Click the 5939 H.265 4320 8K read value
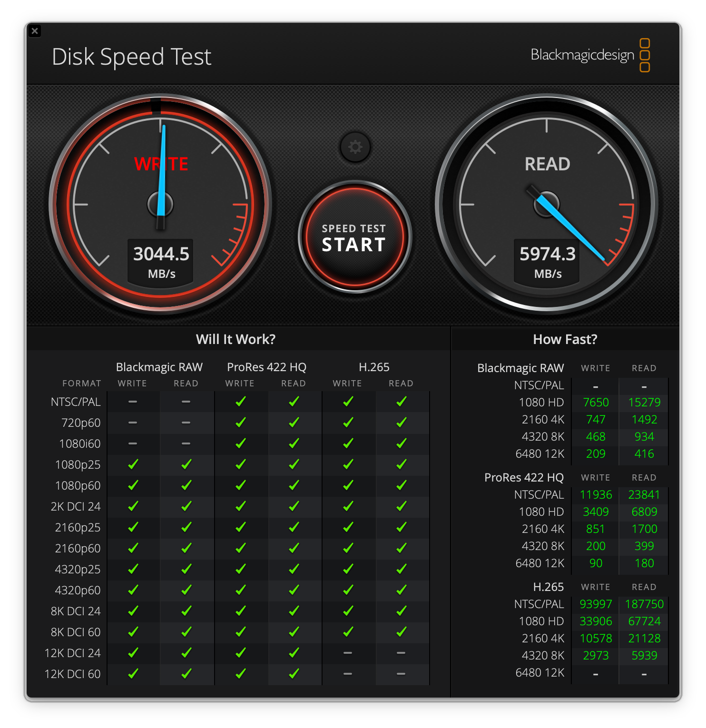 click(x=644, y=656)
